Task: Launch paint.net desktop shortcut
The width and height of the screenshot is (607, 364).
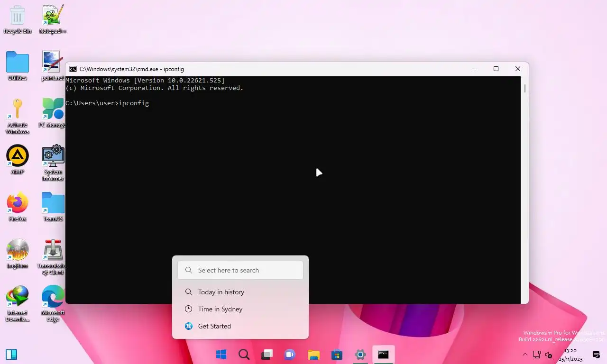Action: 52,66
